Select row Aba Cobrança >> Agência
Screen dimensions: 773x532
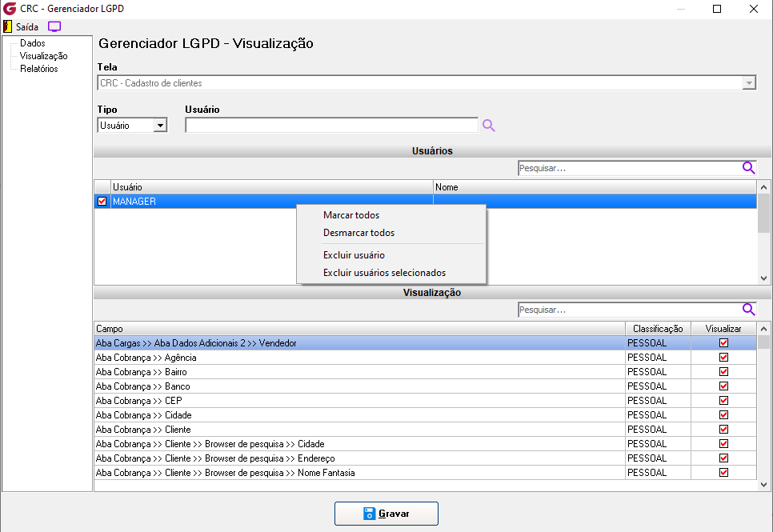359,358
